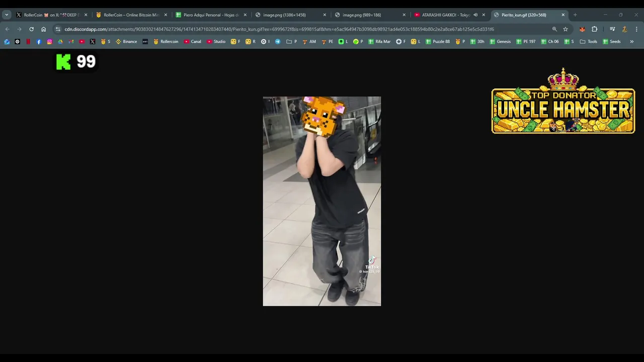
Task: Open the tab search dropdown arrow
Action: pyautogui.click(x=7, y=15)
